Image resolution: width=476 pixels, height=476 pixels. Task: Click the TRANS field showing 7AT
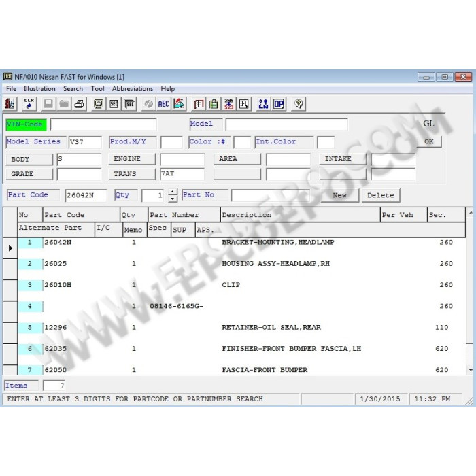click(182, 174)
